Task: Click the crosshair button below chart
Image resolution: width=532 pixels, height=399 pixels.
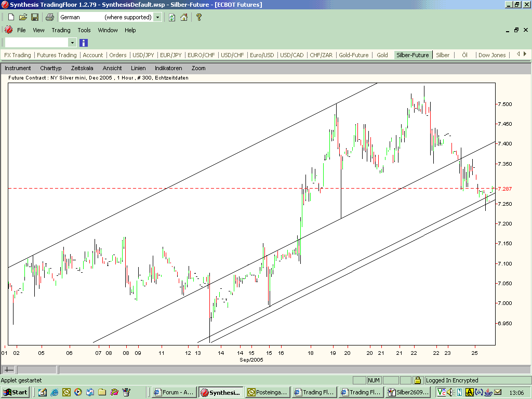Action: click(x=8, y=369)
